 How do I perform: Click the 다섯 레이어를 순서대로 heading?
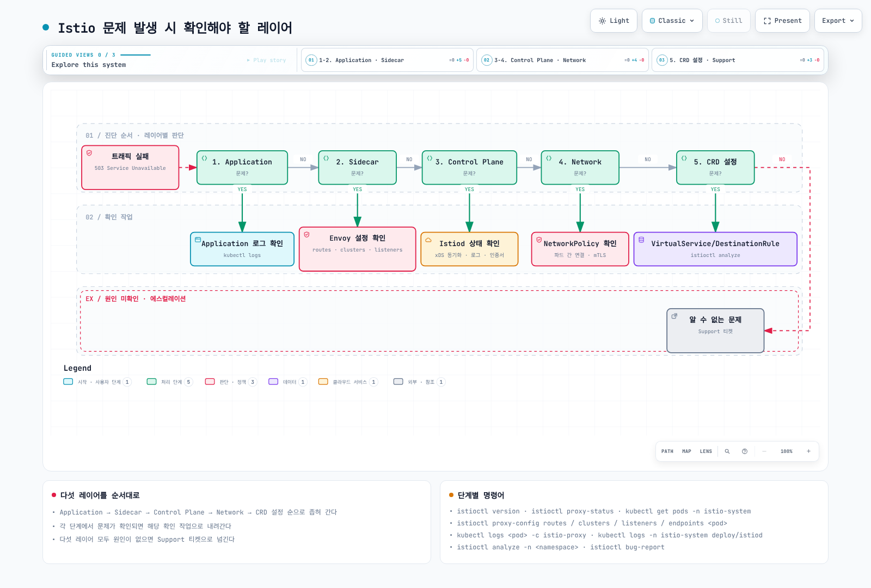pos(100,495)
